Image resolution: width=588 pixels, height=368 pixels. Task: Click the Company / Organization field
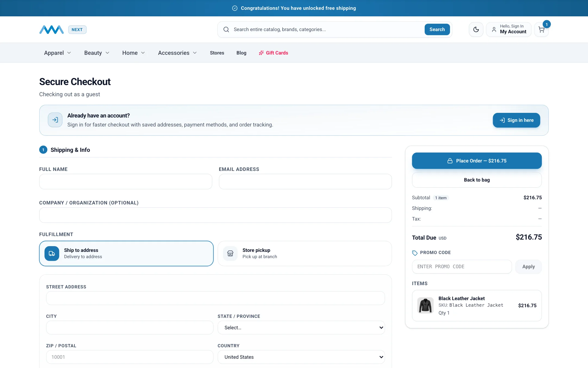pyautogui.click(x=215, y=215)
